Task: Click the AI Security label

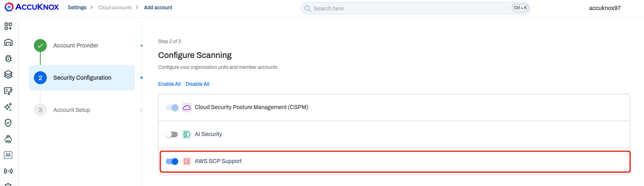Action: pos(208,134)
